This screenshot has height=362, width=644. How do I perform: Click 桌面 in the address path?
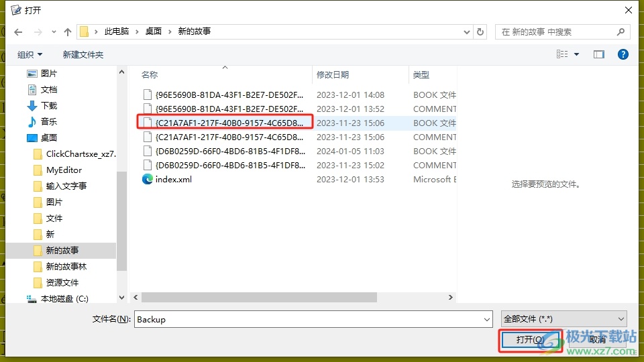(x=154, y=32)
